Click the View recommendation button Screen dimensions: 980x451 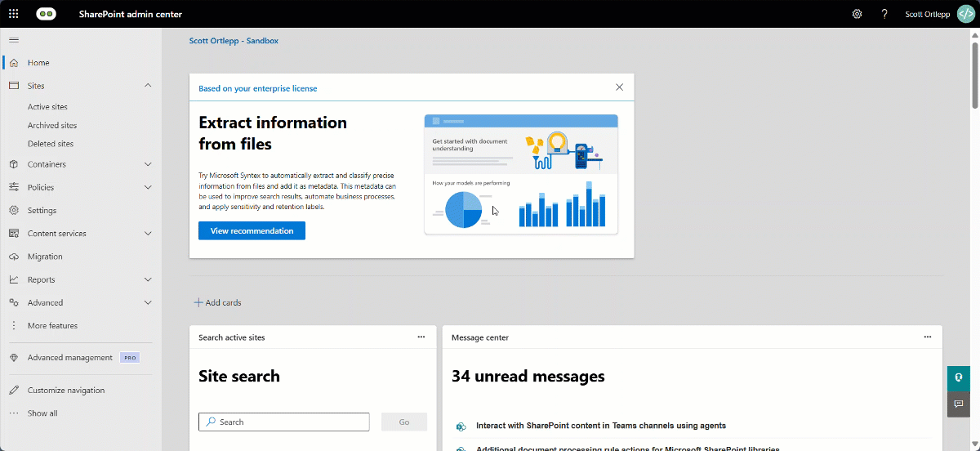click(252, 230)
